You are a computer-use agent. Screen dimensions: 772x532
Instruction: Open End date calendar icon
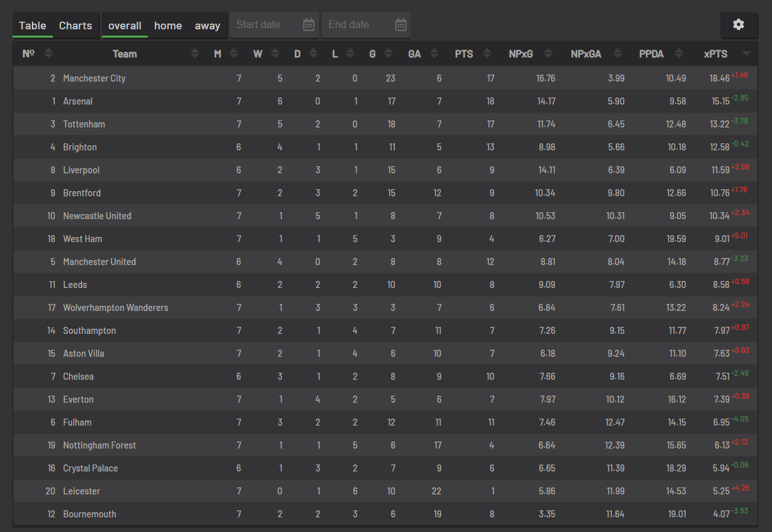click(x=401, y=25)
